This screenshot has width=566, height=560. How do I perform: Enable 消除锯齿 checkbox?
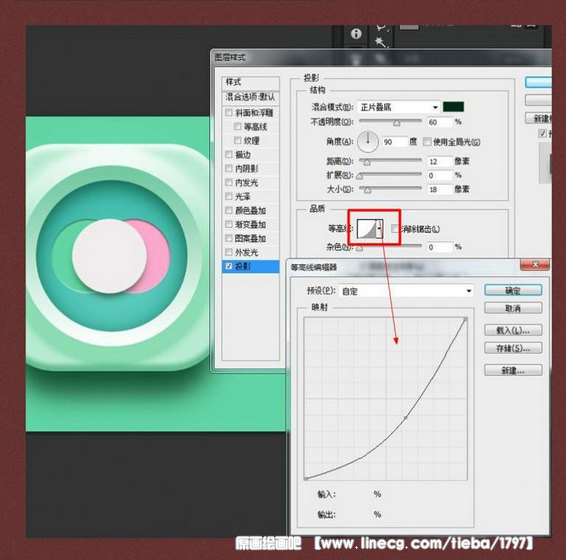[x=395, y=229]
